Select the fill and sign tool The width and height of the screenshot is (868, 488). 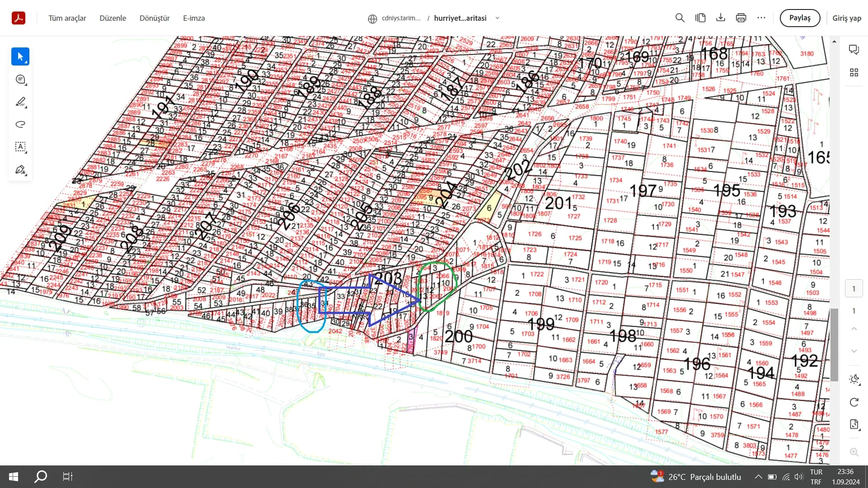point(20,170)
